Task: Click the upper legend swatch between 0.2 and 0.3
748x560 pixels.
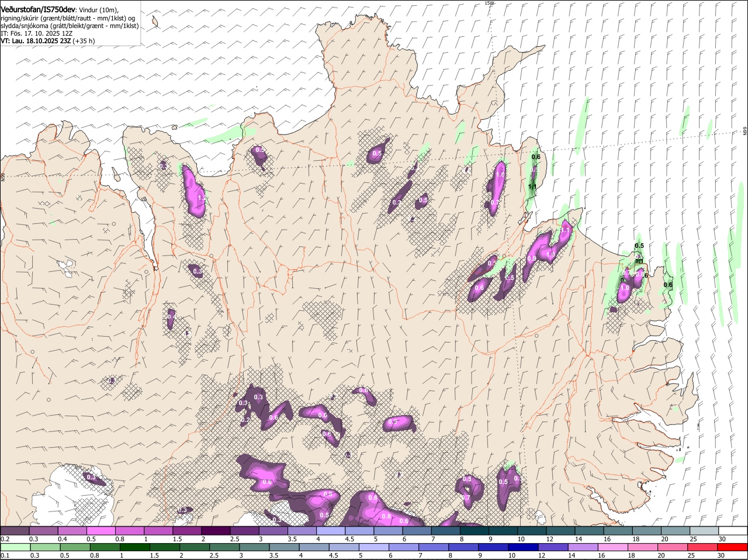Action: pos(15,531)
